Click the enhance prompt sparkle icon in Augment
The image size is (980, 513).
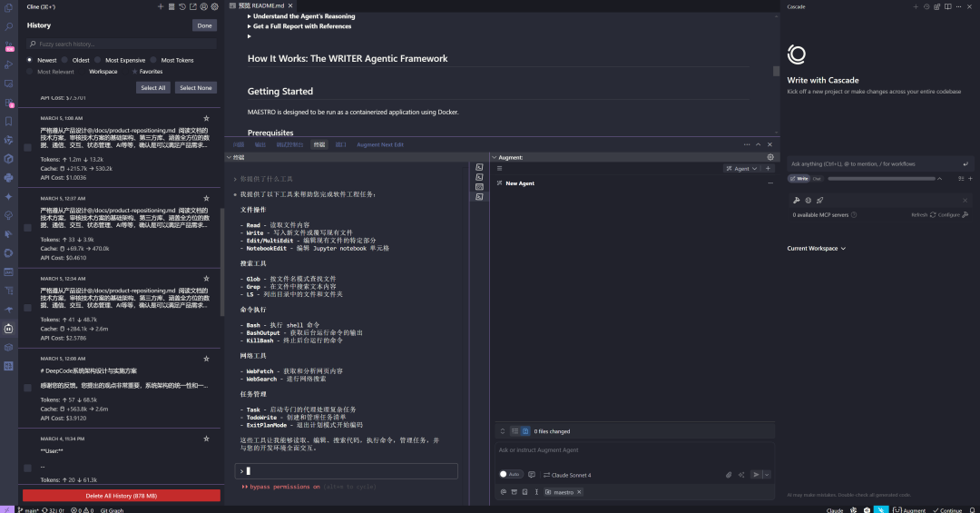(741, 475)
